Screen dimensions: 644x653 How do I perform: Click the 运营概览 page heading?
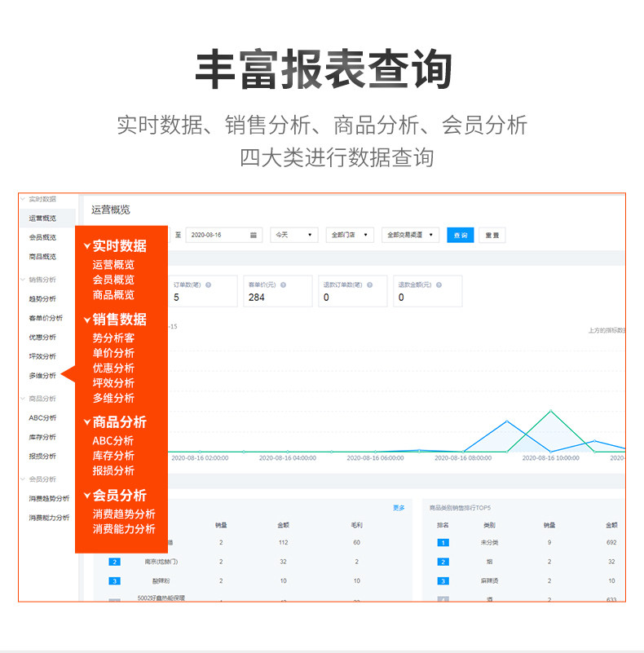[x=111, y=210]
